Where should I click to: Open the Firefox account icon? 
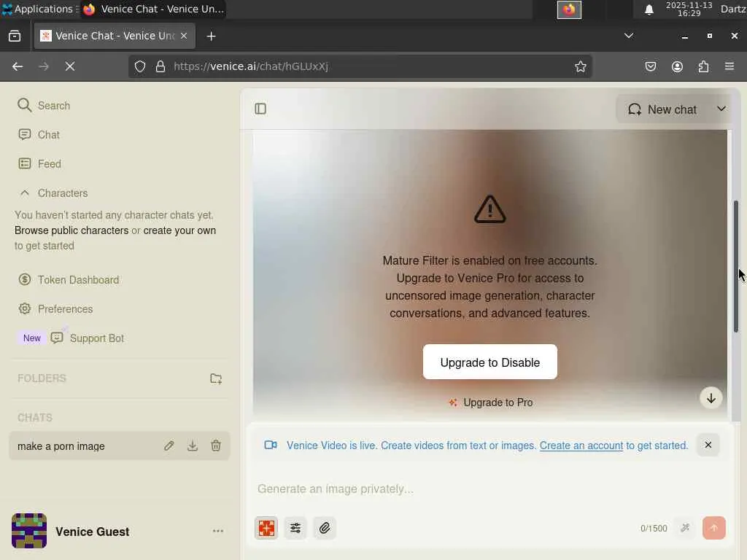click(677, 66)
